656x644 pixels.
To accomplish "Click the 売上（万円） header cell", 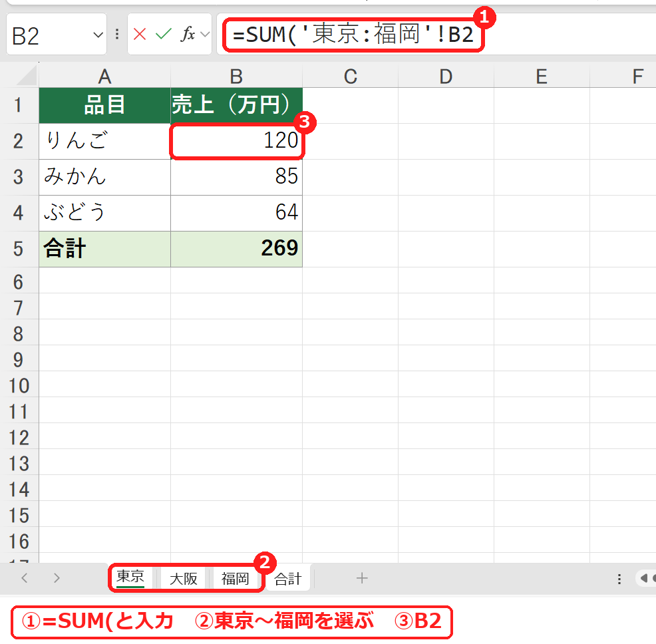I will point(236,105).
